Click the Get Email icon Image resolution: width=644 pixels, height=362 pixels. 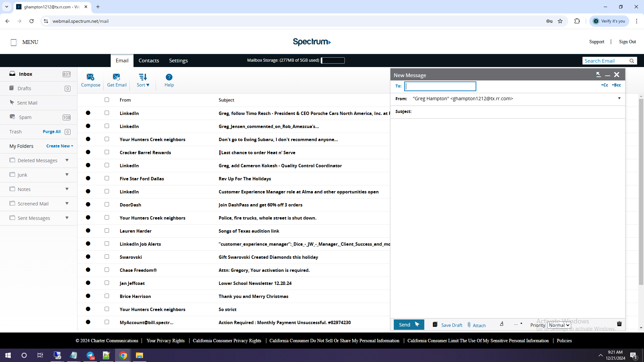coord(117,77)
